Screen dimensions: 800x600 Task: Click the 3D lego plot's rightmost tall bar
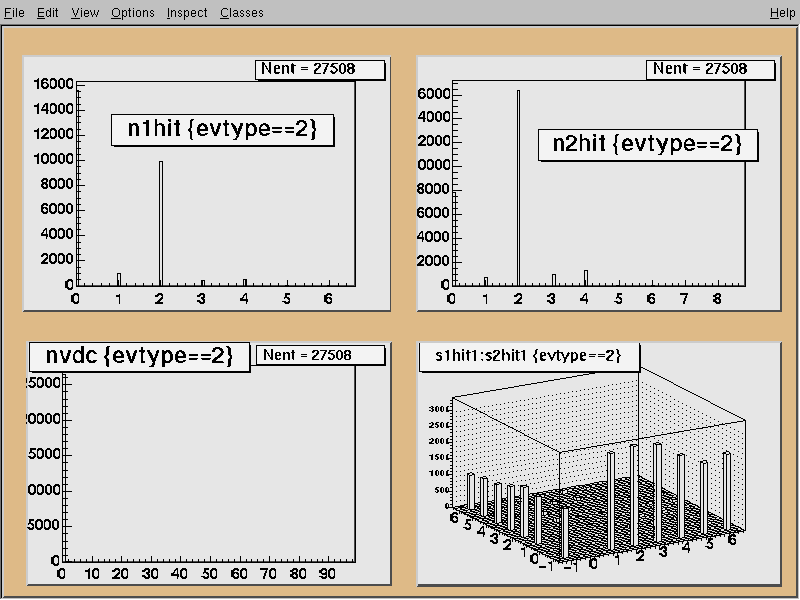(x=727, y=491)
